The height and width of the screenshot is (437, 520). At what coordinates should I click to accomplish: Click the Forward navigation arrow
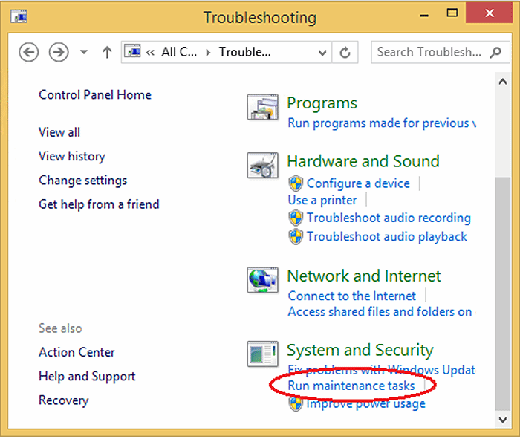[x=59, y=52]
